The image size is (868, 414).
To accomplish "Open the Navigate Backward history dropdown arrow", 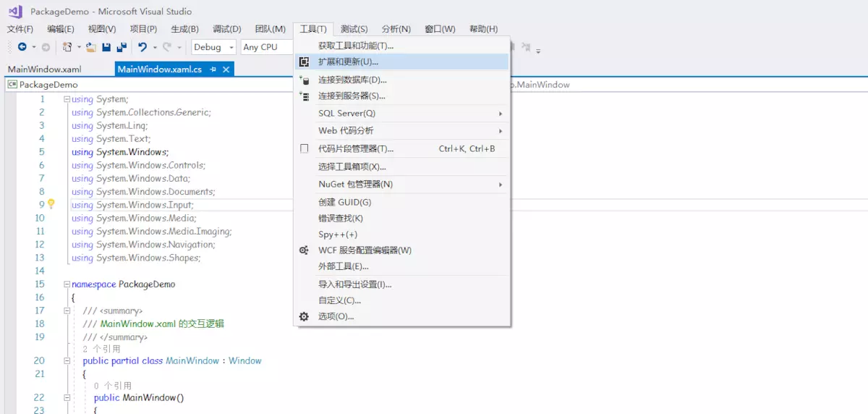I will tap(33, 47).
